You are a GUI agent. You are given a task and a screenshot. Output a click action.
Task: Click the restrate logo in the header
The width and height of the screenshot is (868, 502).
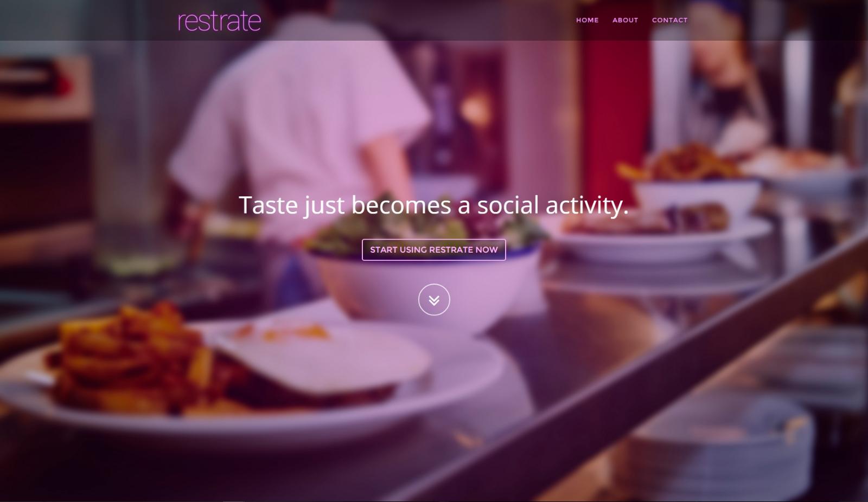tap(219, 21)
